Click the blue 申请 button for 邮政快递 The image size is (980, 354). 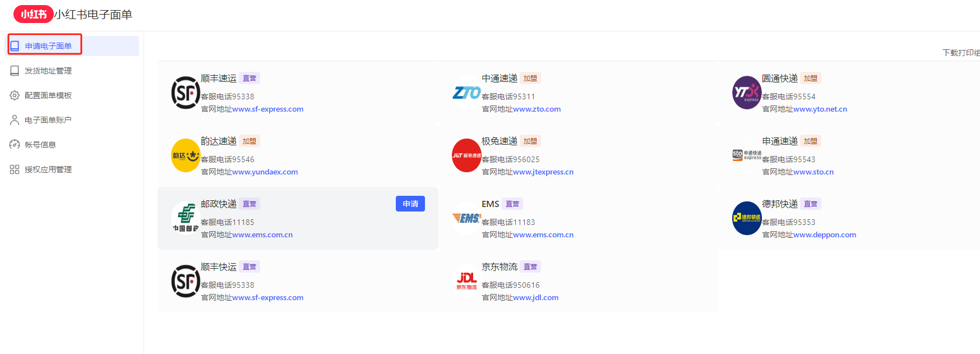click(x=410, y=204)
